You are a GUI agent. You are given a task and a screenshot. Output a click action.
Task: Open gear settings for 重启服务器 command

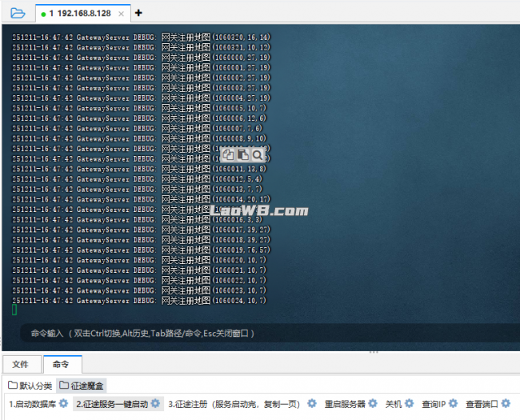[373, 404]
